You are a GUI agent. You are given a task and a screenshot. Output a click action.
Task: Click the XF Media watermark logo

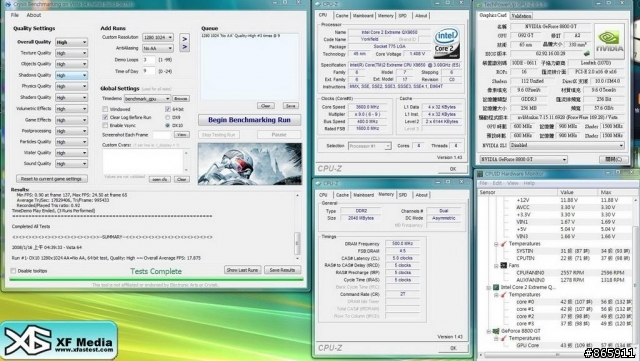59,341
